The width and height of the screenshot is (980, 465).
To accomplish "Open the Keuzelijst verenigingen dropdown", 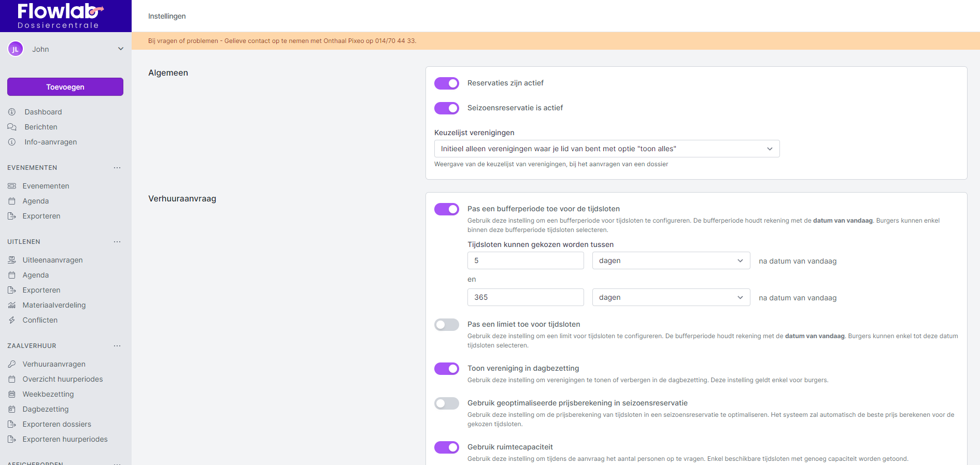I will tap(606, 149).
